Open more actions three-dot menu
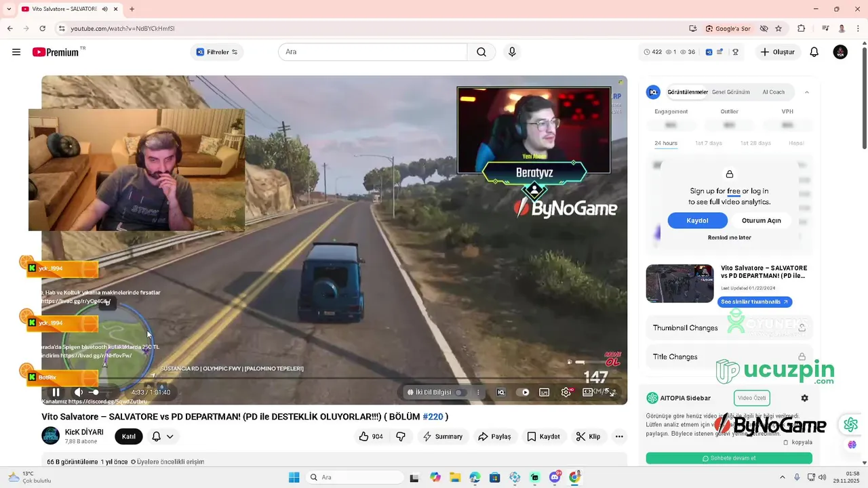This screenshot has height=488, width=868. pos(619,436)
